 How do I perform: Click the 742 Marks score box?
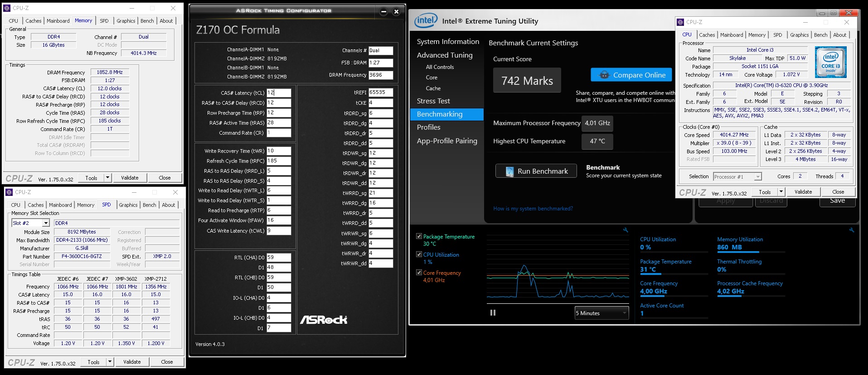527,80
